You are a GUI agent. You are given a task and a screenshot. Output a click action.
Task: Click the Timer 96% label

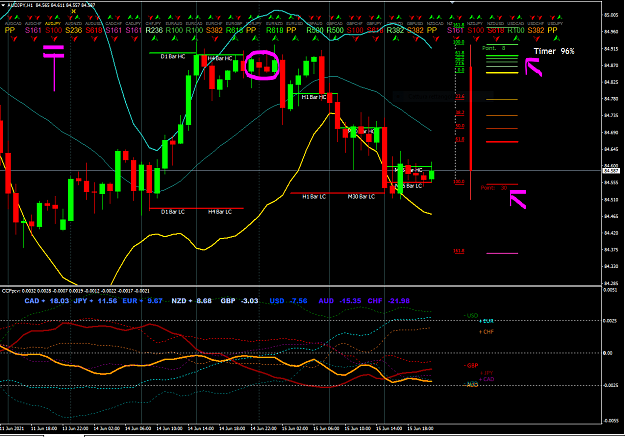[554, 51]
